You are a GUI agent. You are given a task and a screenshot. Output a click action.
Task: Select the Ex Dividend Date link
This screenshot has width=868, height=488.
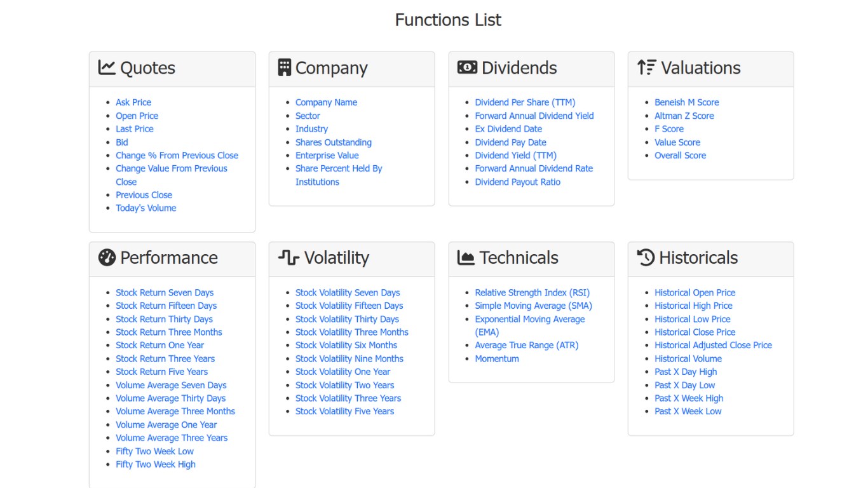(x=508, y=129)
